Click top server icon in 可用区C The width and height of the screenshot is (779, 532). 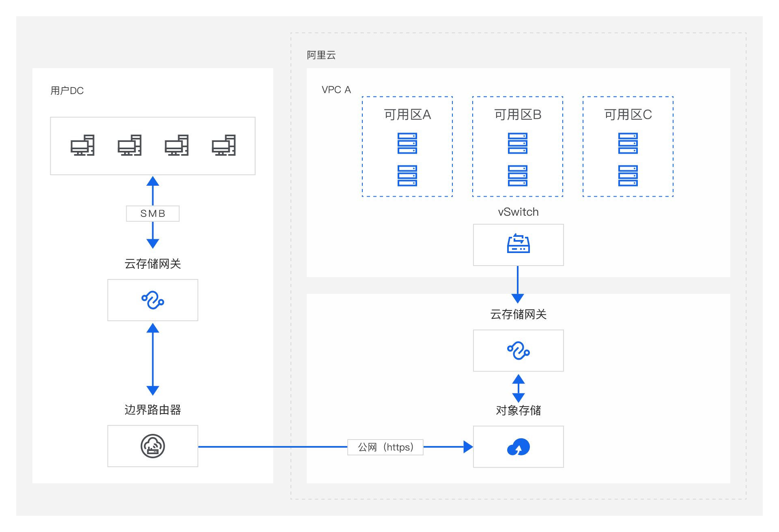tap(628, 143)
